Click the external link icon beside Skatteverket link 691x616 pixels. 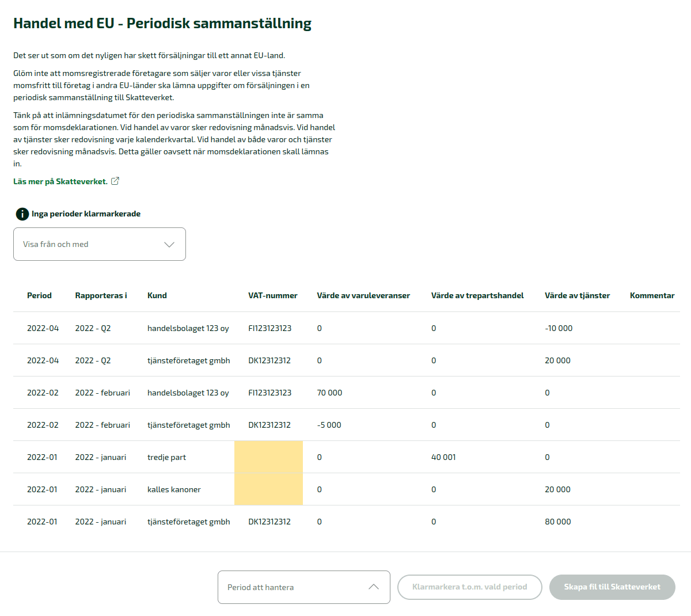[x=115, y=181]
